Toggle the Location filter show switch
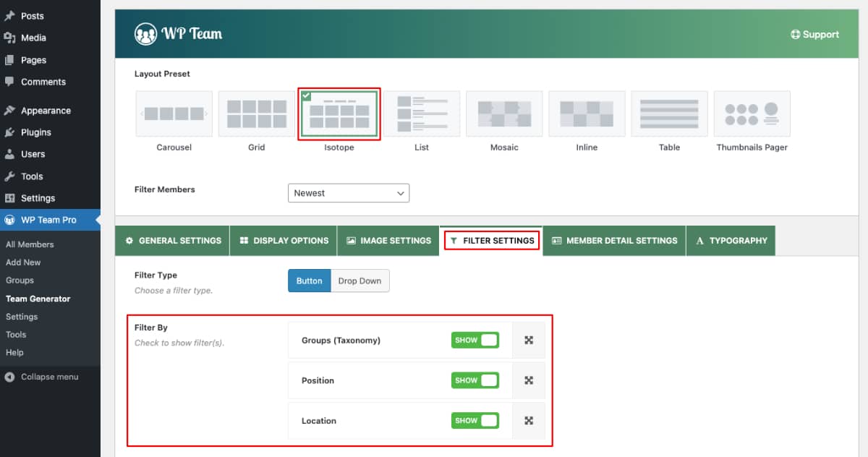This screenshot has height=457, width=868. pos(475,421)
